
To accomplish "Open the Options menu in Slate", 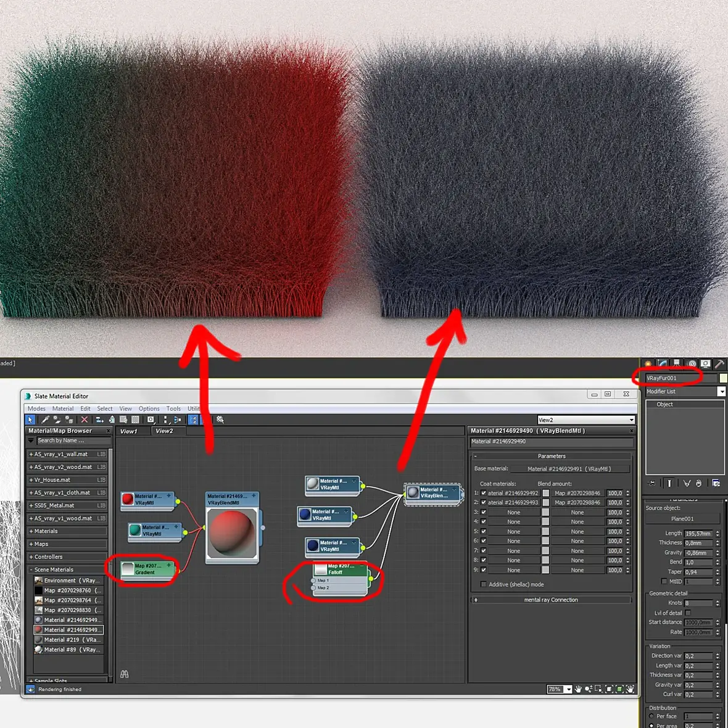I will point(149,408).
